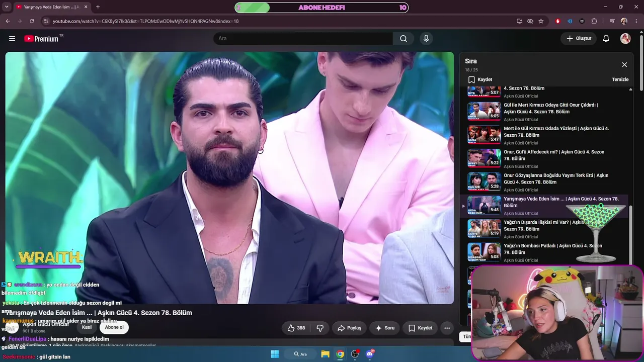644x362 pixels.
Task: Subscribe with the Abone ol button
Action: coord(114,327)
